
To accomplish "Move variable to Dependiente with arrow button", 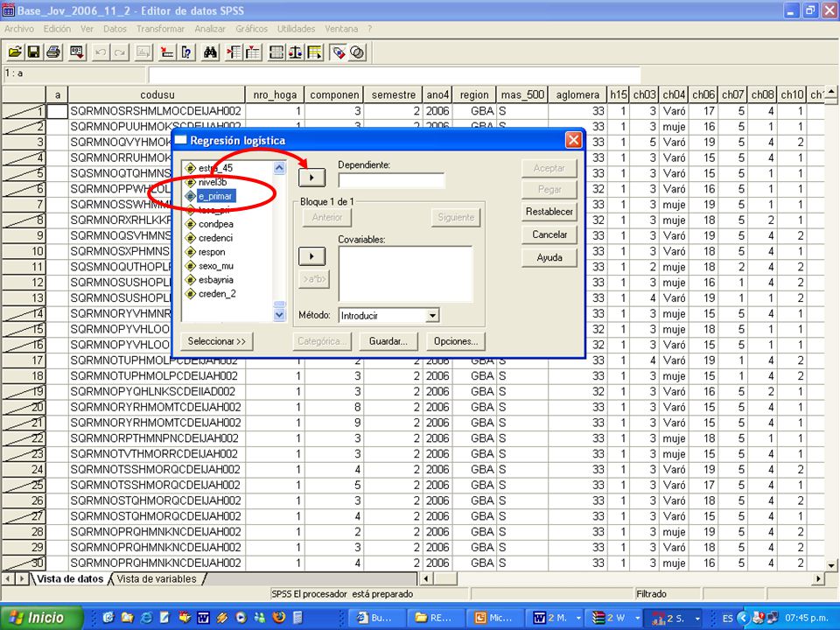I will (x=311, y=177).
